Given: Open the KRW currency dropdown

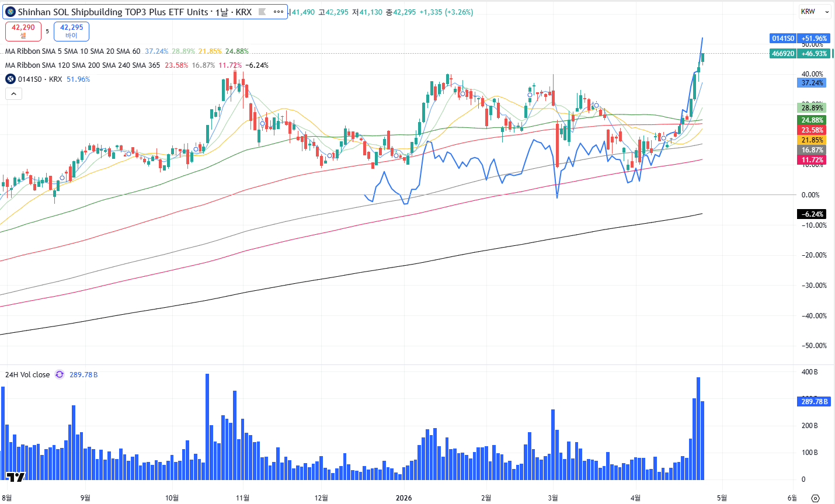Looking at the screenshot, I should [815, 12].
